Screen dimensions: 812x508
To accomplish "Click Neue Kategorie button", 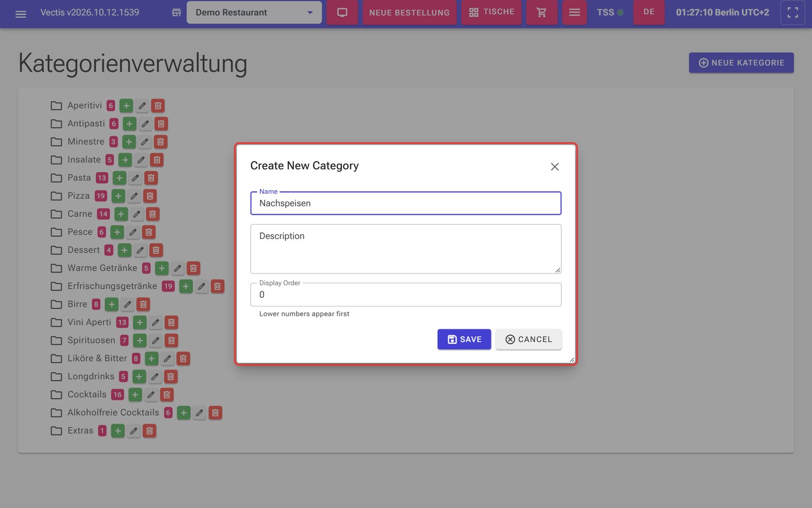I will [x=741, y=63].
